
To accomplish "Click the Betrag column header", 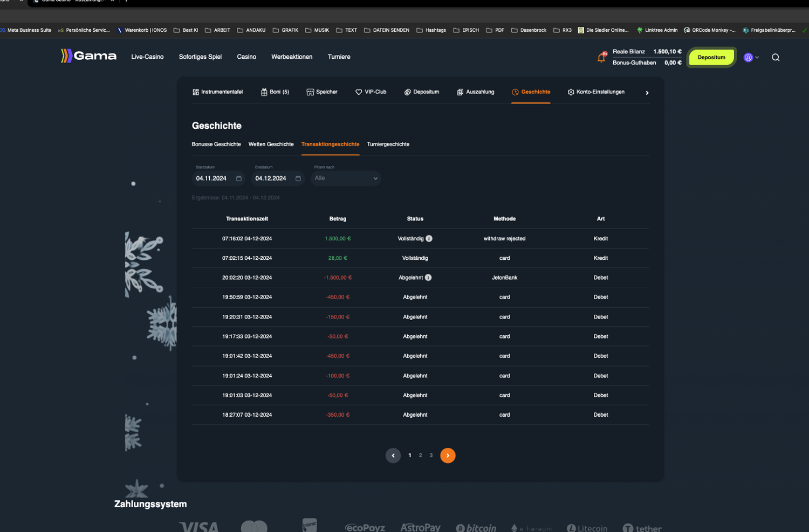I will 338,219.
